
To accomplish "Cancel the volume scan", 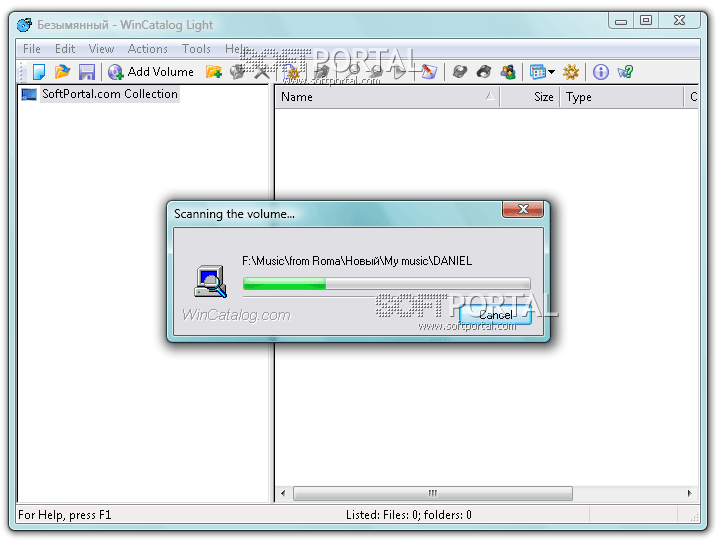I will point(495,315).
